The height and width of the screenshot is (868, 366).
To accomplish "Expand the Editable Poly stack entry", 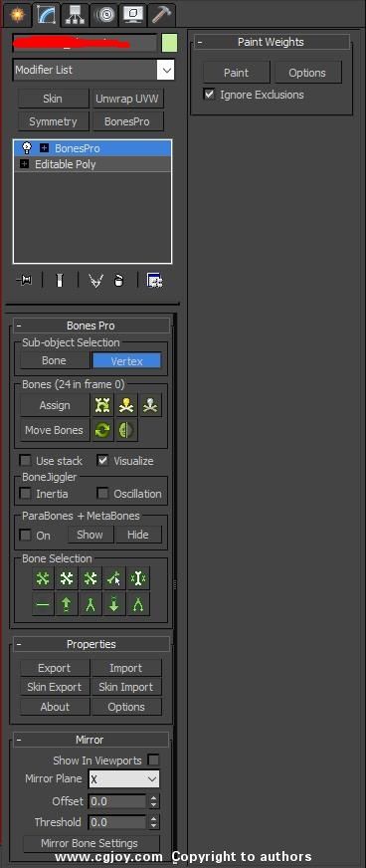I will [24, 164].
